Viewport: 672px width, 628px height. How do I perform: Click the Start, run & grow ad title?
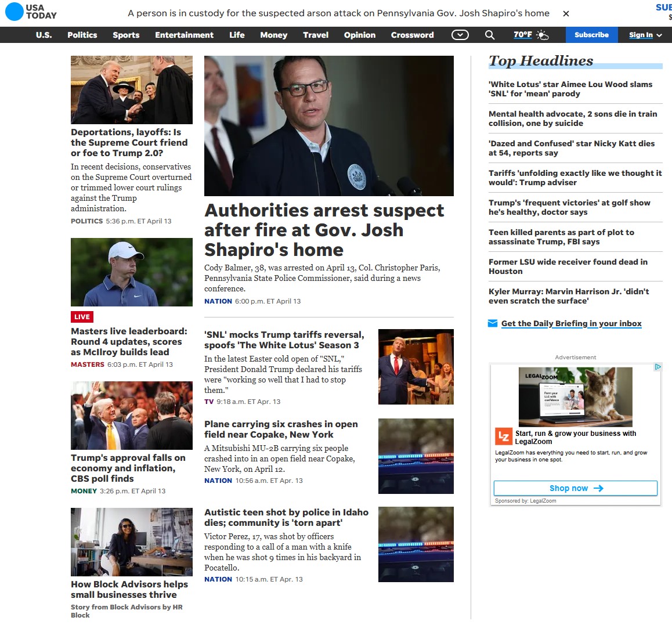576,437
